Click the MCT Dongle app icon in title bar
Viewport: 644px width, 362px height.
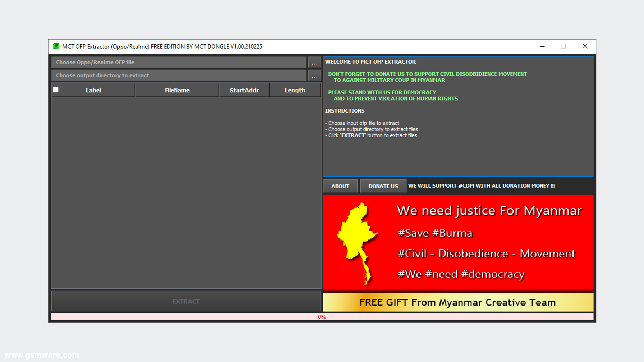click(56, 46)
